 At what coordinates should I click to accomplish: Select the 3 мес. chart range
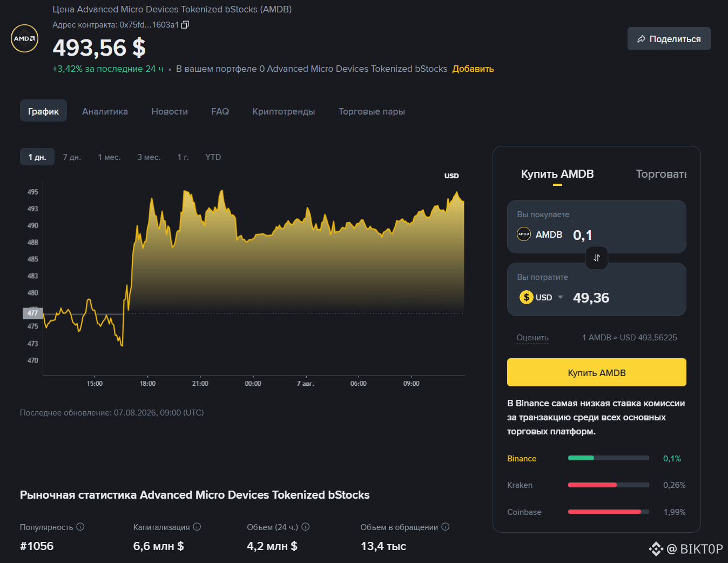[x=149, y=157]
